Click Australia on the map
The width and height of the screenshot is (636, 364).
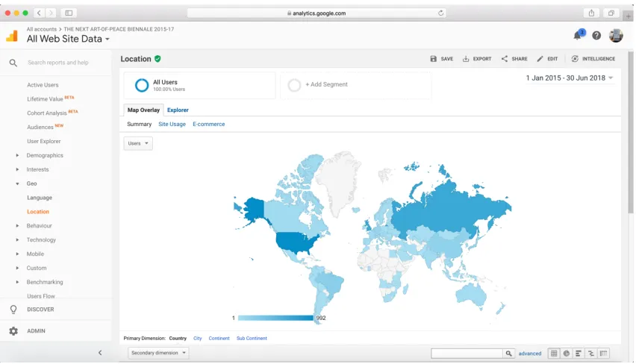470,294
